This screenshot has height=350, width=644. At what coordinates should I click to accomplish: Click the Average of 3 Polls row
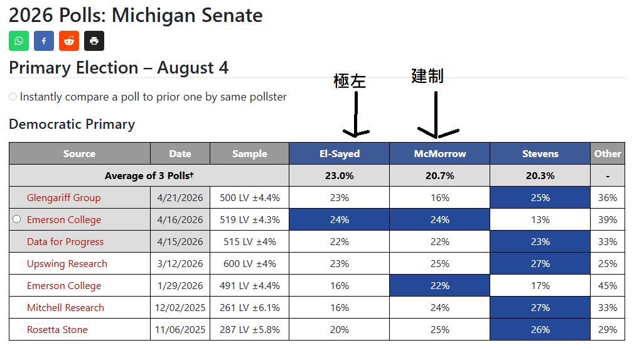tap(316, 175)
